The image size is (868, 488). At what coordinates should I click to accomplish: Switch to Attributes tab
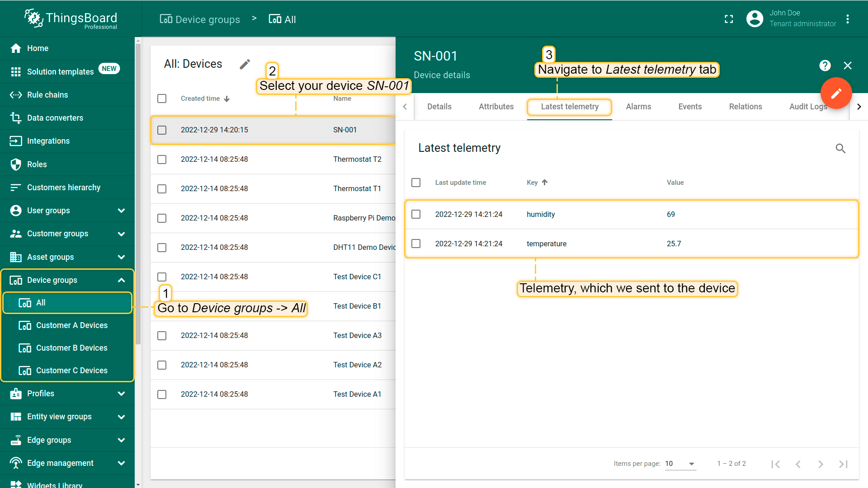tap(496, 107)
